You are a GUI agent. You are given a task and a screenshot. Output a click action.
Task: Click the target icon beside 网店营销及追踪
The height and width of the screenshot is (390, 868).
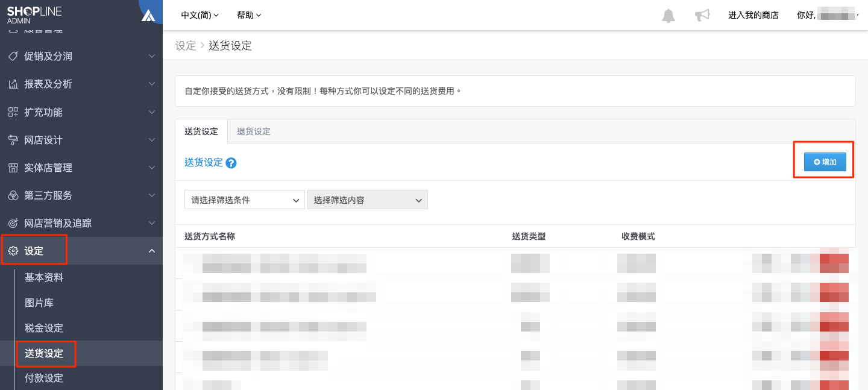pyautogui.click(x=13, y=223)
